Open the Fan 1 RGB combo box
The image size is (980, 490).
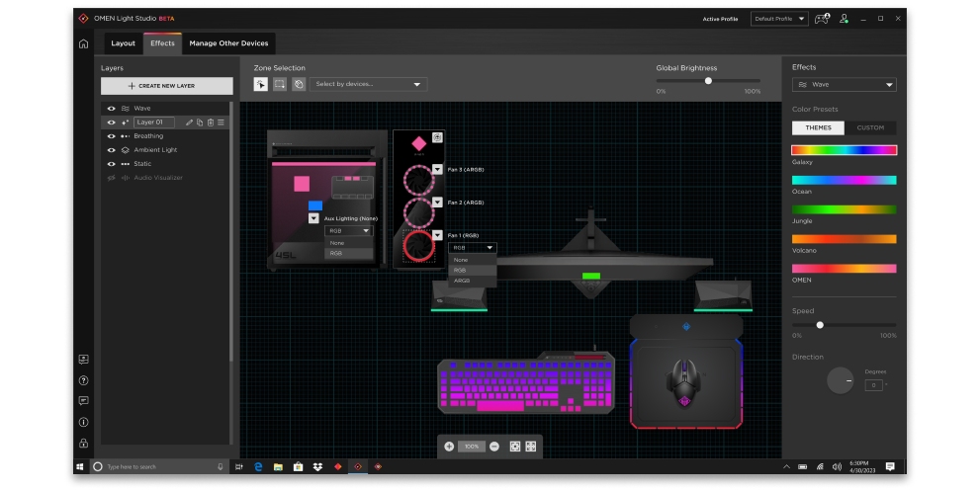click(x=473, y=248)
